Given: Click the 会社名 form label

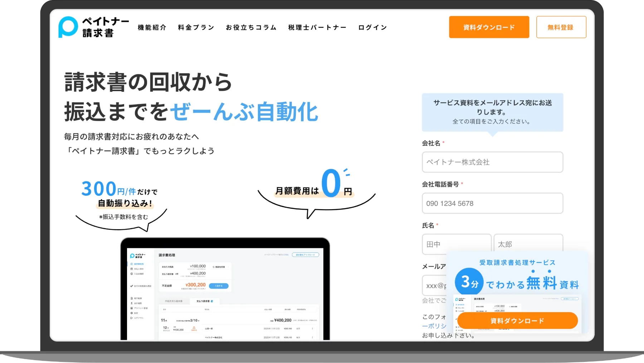Looking at the screenshot, I should point(431,143).
